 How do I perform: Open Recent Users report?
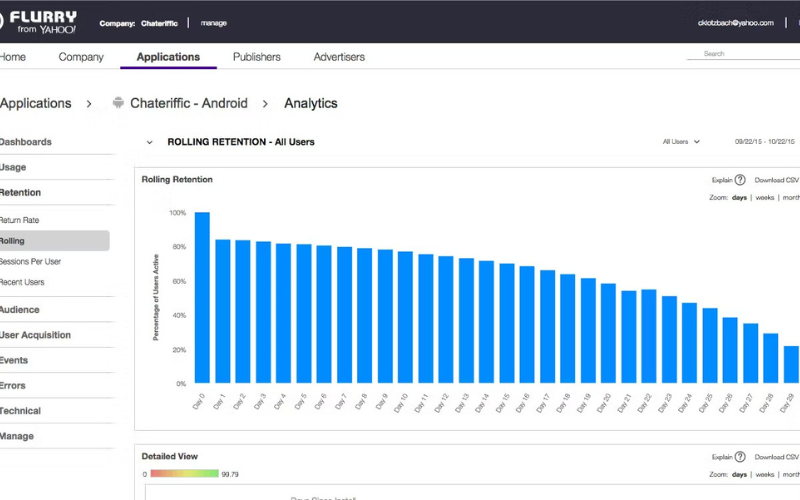(22, 282)
